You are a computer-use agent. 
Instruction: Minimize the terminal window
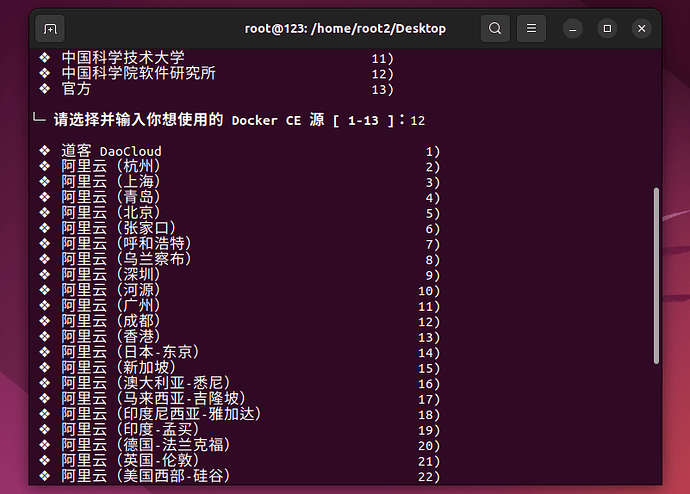[573, 29]
